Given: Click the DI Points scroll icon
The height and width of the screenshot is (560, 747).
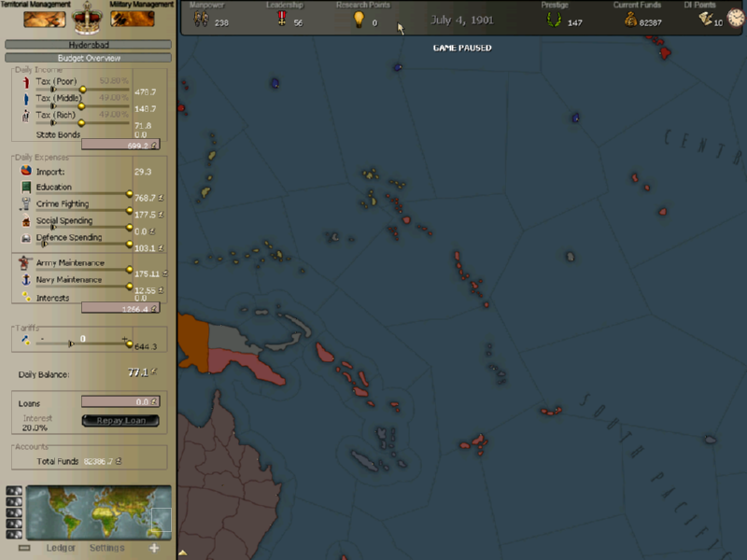Looking at the screenshot, I should click(705, 19).
